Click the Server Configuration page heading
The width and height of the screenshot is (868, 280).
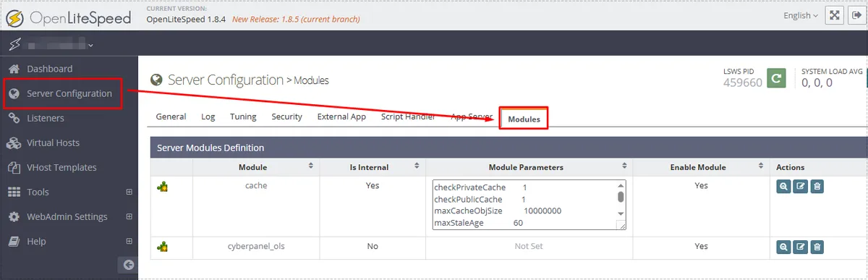[226, 80]
